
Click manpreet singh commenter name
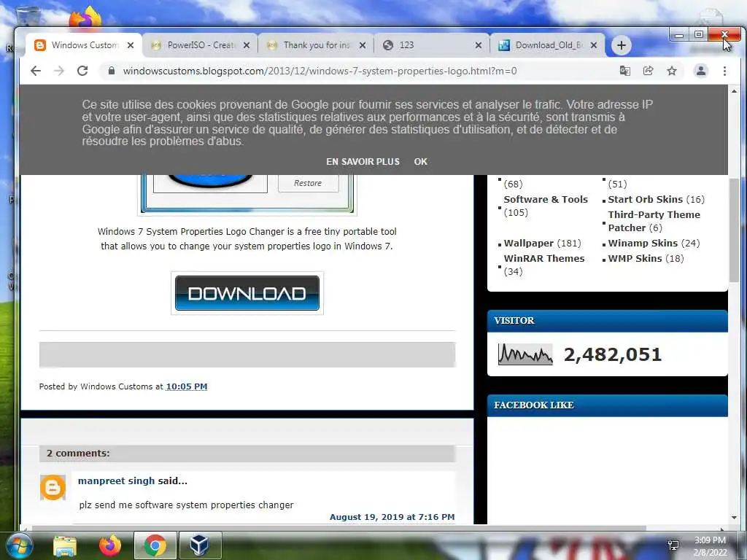pyautogui.click(x=116, y=481)
